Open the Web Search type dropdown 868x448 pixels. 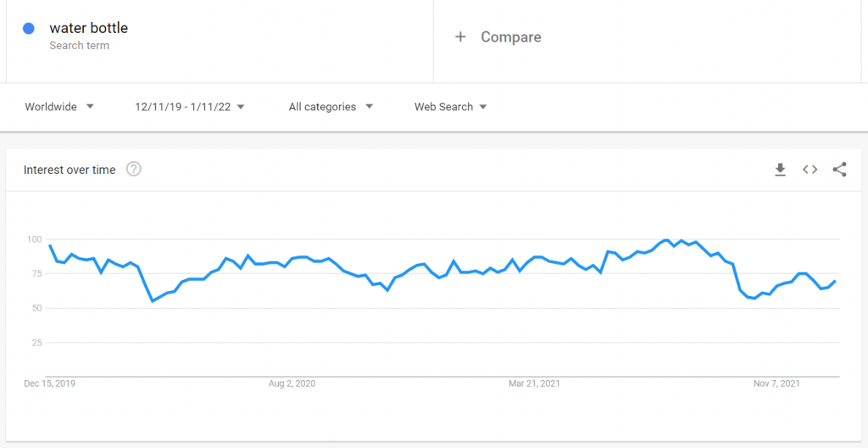451,107
